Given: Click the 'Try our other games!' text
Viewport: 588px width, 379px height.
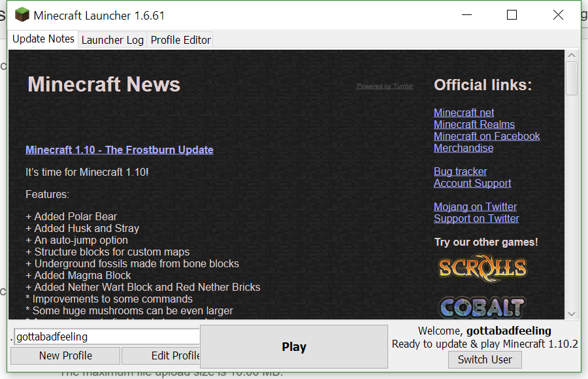Looking at the screenshot, I should click(486, 242).
